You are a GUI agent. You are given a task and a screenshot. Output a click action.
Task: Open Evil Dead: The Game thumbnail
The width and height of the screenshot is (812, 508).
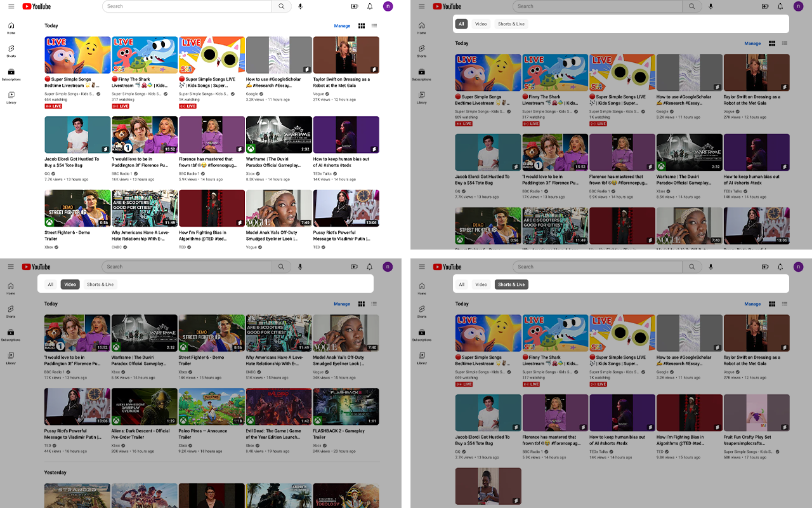(279, 406)
